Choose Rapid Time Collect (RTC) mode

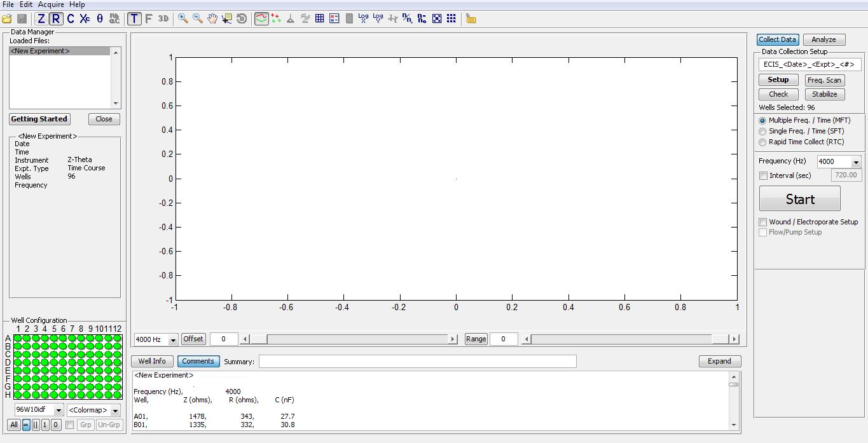[x=763, y=142]
